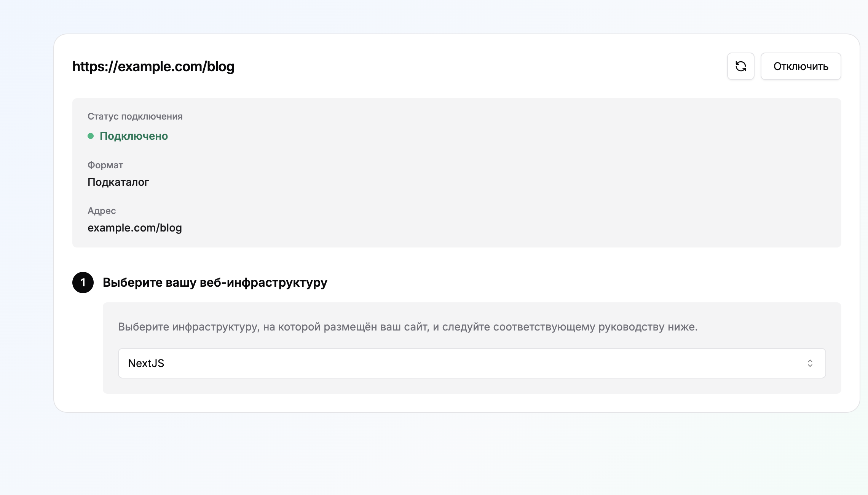Click the Формат label
This screenshot has height=495, width=868.
tap(105, 165)
